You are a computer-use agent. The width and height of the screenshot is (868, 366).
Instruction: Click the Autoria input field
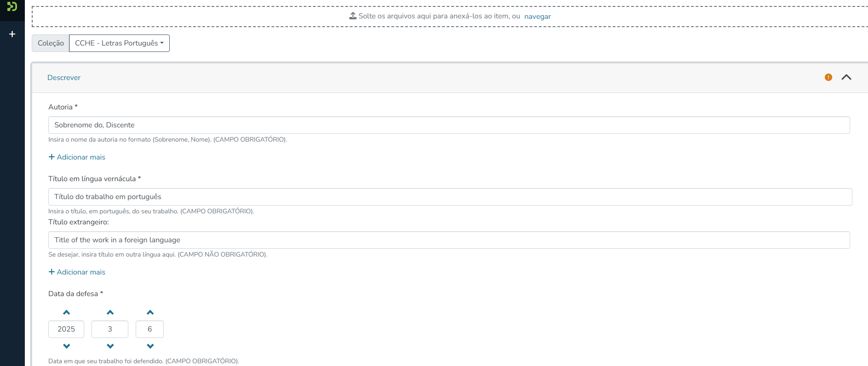(x=448, y=125)
